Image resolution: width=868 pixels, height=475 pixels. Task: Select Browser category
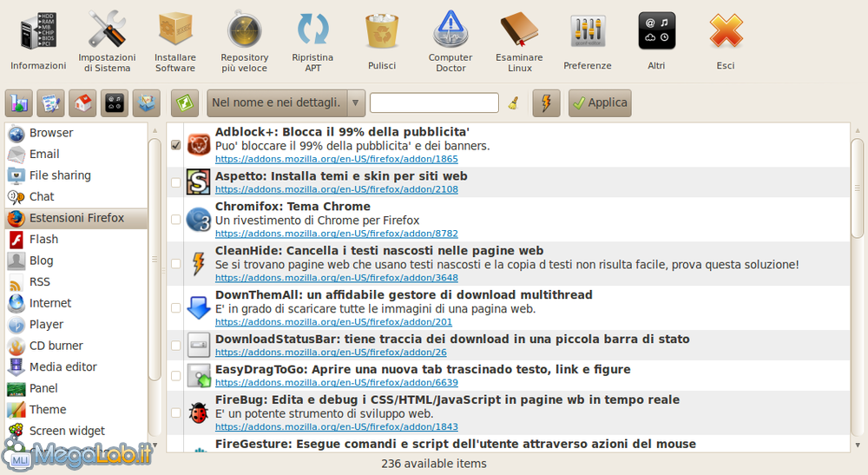[76, 133]
